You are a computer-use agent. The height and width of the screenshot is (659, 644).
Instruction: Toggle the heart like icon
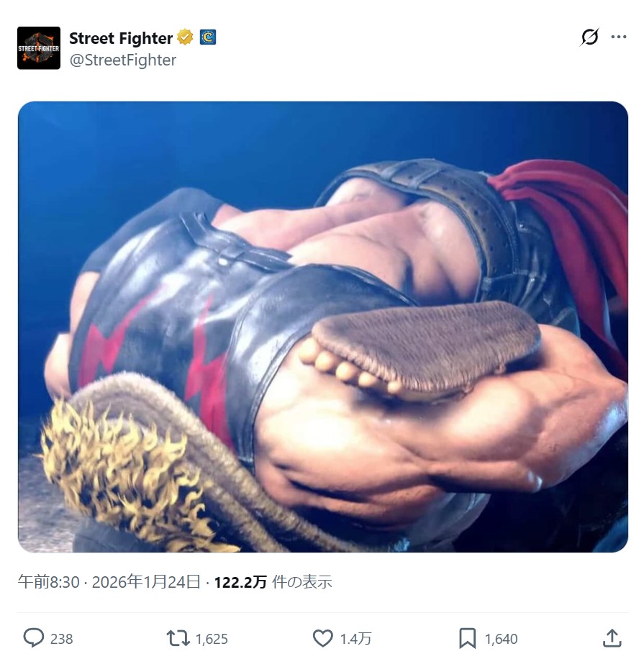pos(323,638)
